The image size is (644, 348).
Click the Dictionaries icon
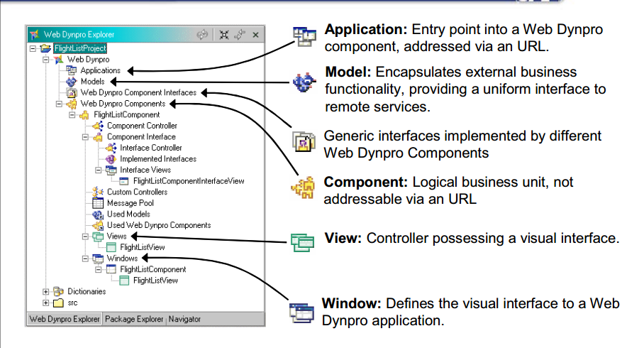pyautogui.click(x=59, y=291)
